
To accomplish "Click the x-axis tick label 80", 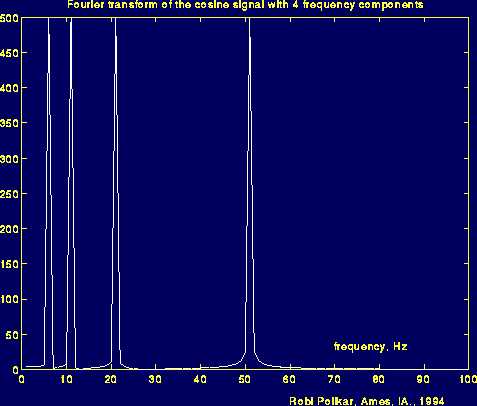I will [x=379, y=379].
